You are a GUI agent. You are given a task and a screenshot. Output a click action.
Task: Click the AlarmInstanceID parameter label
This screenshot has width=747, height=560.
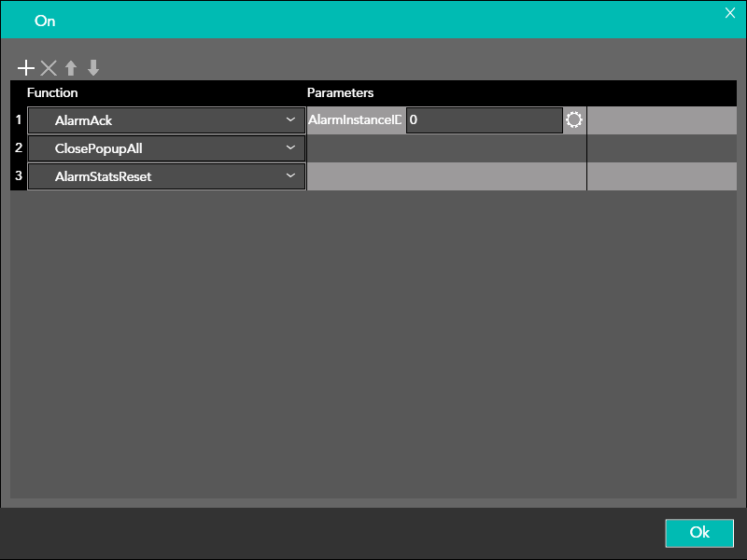[x=355, y=120]
